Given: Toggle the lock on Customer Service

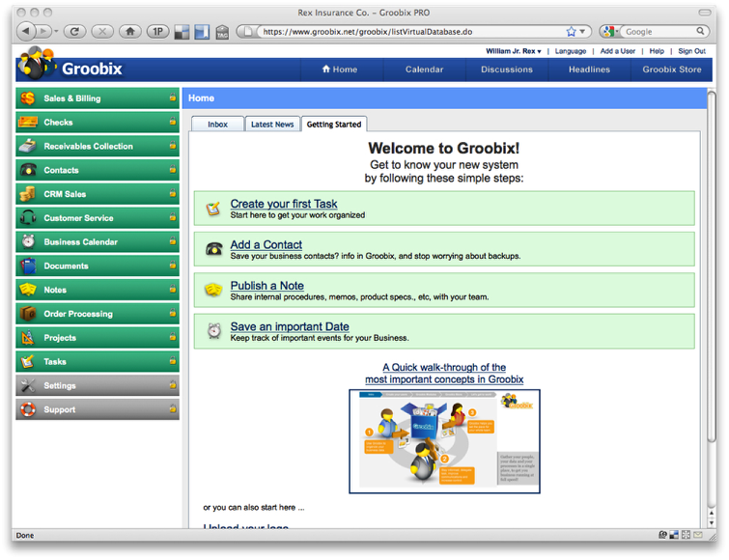Looking at the screenshot, I should point(173,217).
